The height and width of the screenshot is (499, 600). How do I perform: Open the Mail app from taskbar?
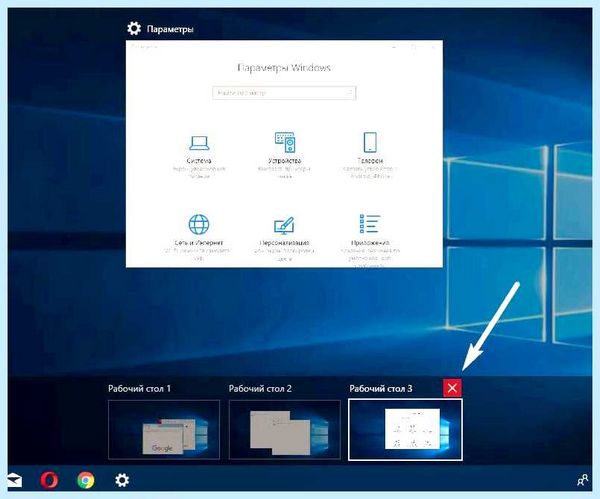[15, 480]
